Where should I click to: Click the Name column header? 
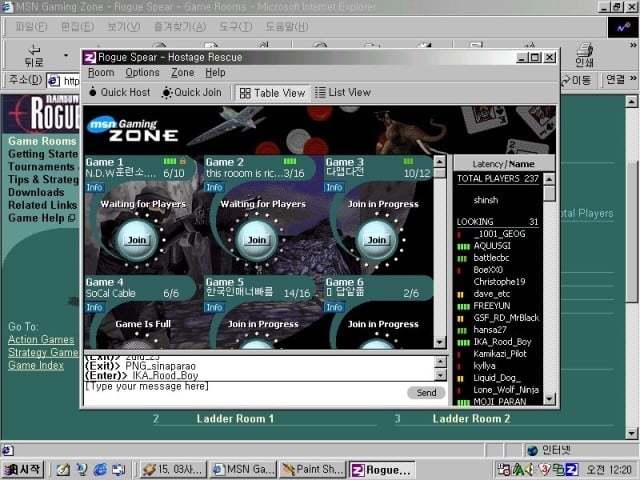[x=522, y=164]
